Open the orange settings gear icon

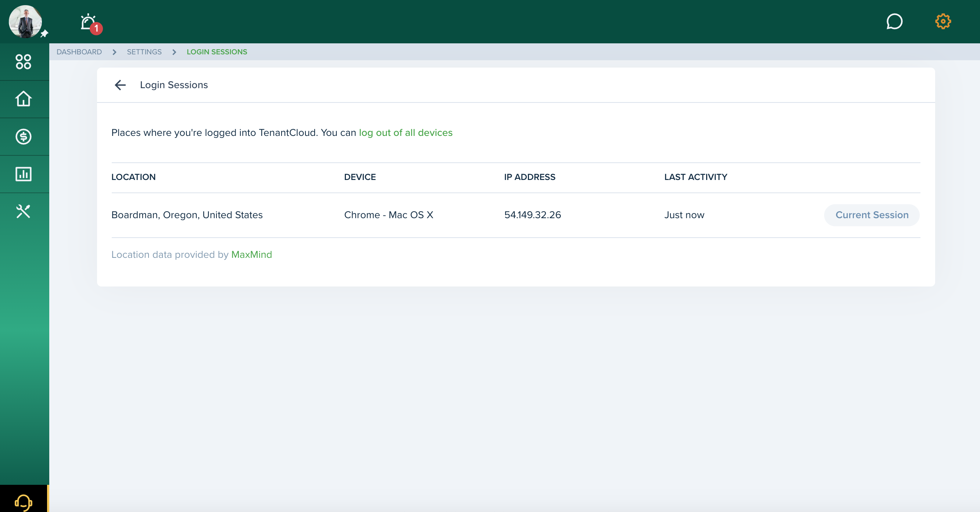point(943,21)
